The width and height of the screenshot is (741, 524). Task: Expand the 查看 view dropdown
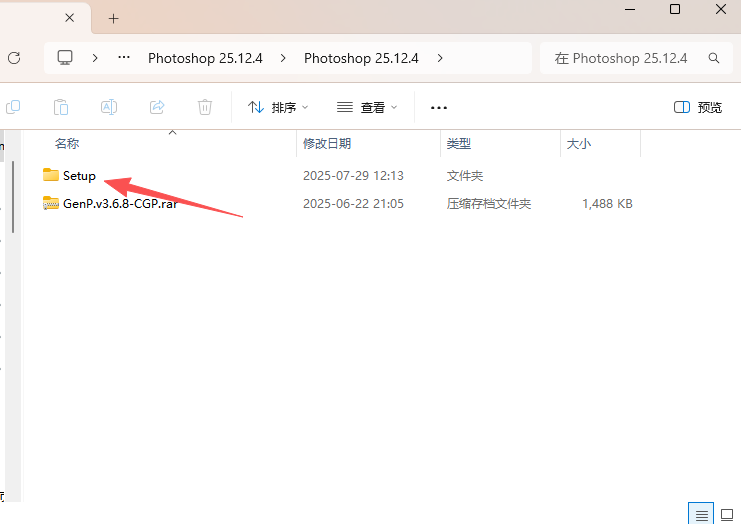(367, 107)
